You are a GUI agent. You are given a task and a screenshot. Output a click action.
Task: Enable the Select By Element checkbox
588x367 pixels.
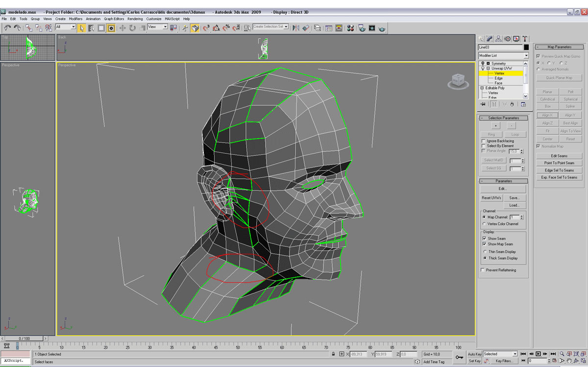click(x=484, y=146)
